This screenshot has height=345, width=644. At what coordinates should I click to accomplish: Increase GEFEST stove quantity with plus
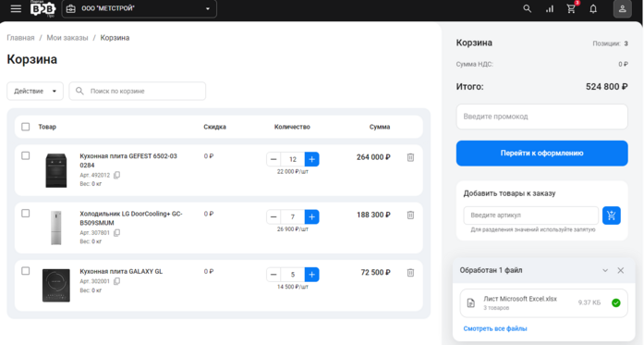(x=311, y=159)
